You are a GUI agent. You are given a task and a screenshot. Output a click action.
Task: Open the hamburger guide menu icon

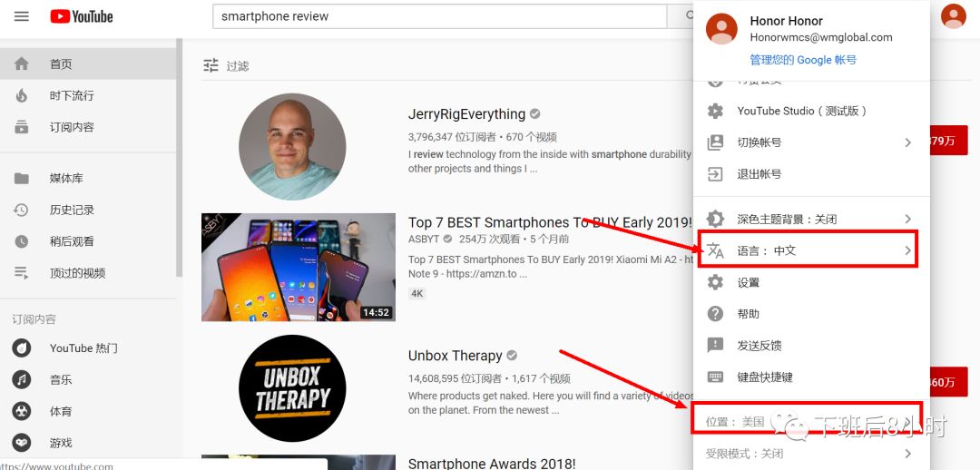coord(22,16)
